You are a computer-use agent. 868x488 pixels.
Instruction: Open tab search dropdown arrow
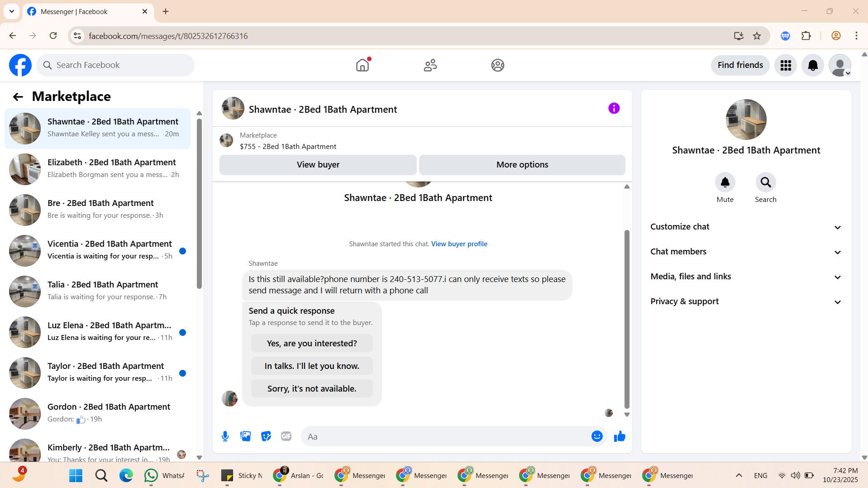pos(12,11)
